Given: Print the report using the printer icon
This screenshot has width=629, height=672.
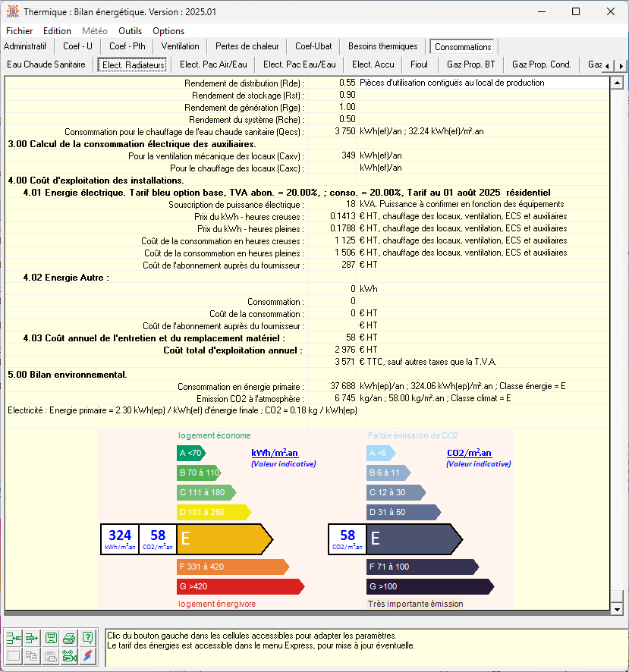Looking at the screenshot, I should 70,638.
